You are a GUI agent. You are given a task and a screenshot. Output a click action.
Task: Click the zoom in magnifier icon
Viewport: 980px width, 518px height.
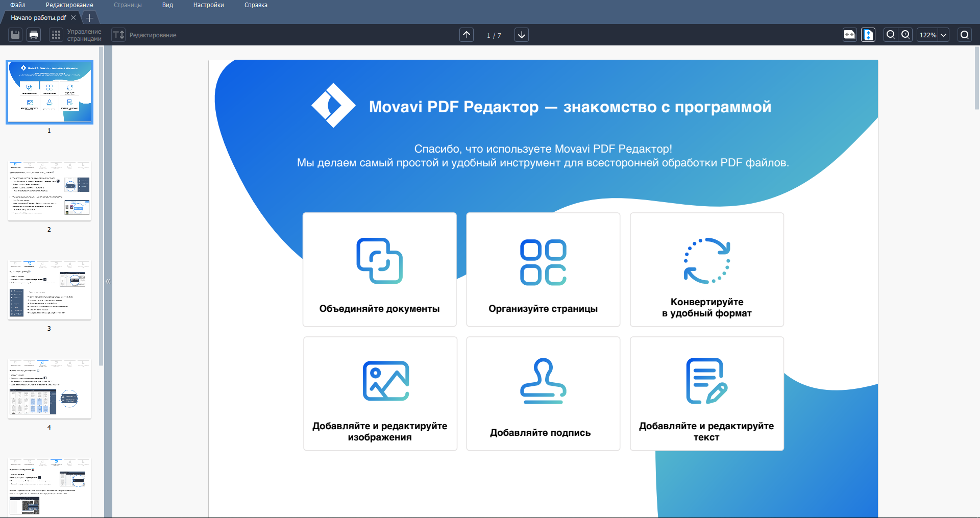(905, 35)
